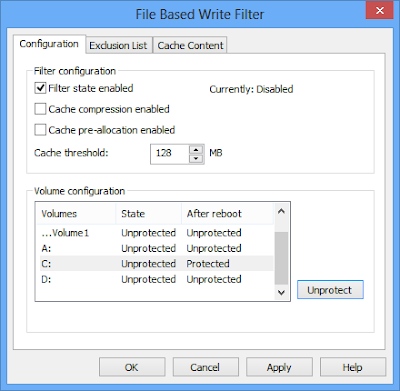This screenshot has height=391, width=400.
Task: Click the Unprotect button
Action: pyautogui.click(x=330, y=290)
